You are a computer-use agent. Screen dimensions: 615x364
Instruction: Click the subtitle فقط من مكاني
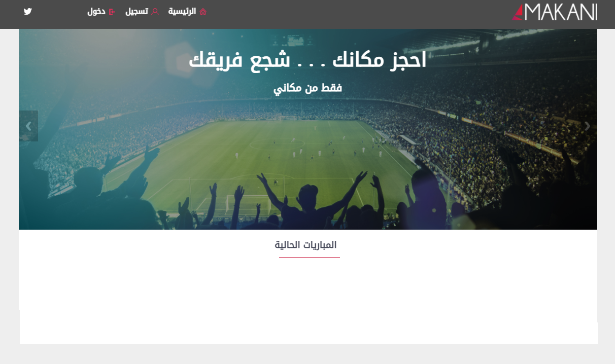click(308, 88)
